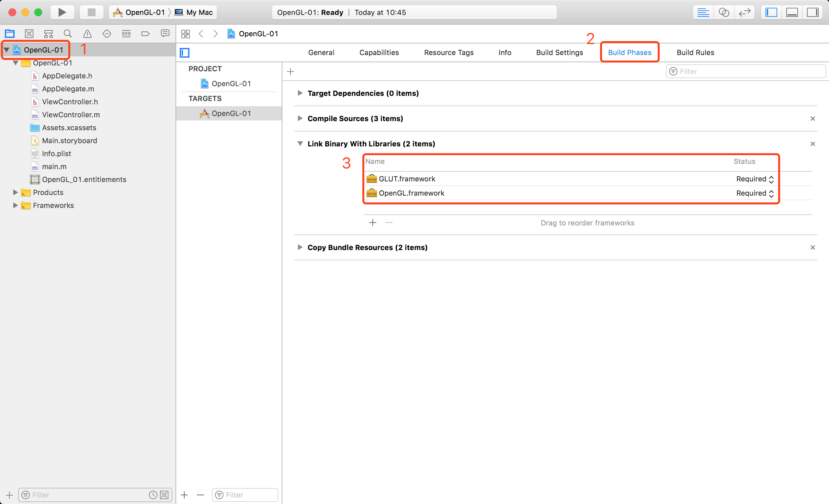Click the Stop button in toolbar
Image resolution: width=829 pixels, height=504 pixels.
pyautogui.click(x=91, y=12)
